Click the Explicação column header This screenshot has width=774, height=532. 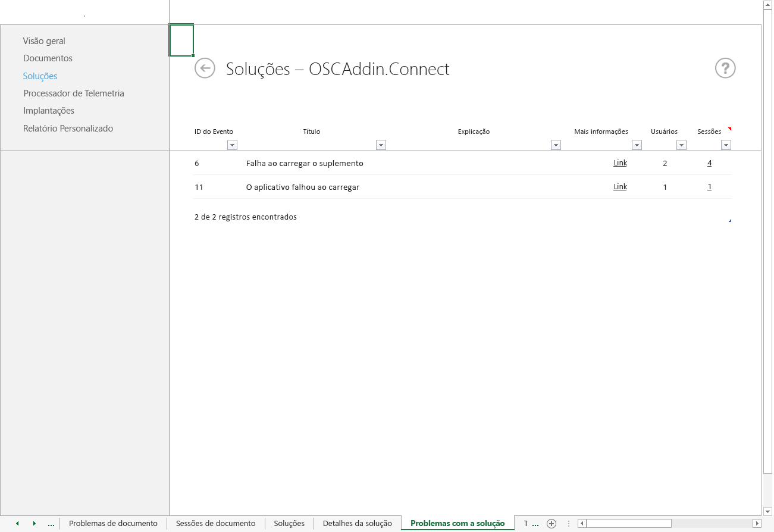point(474,132)
